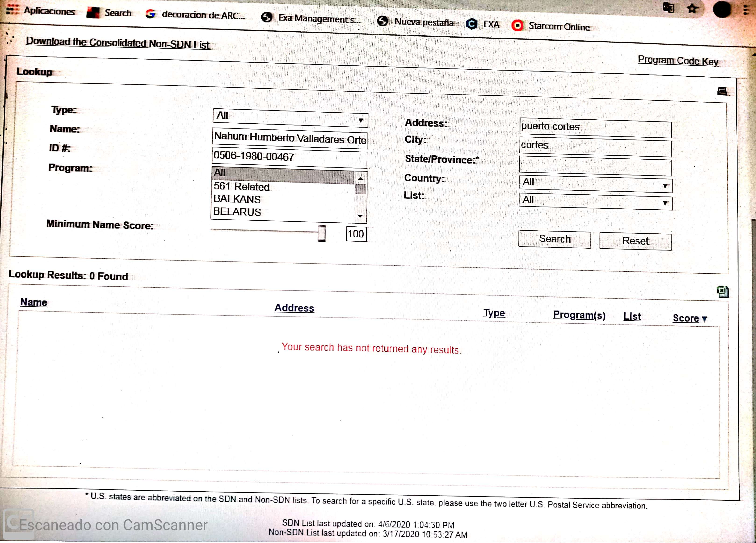Select 561-Related in Program list
756x543 pixels.
(x=241, y=187)
